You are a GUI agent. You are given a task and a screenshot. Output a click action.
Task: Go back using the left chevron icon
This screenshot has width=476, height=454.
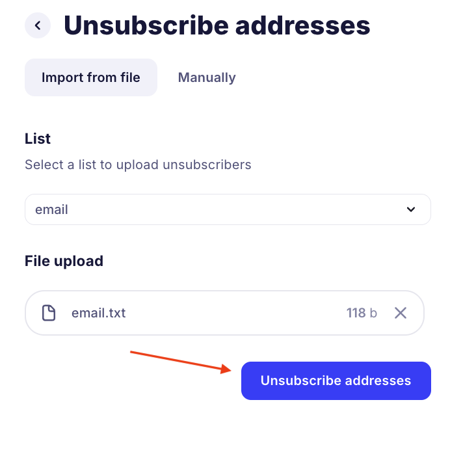[x=38, y=25]
